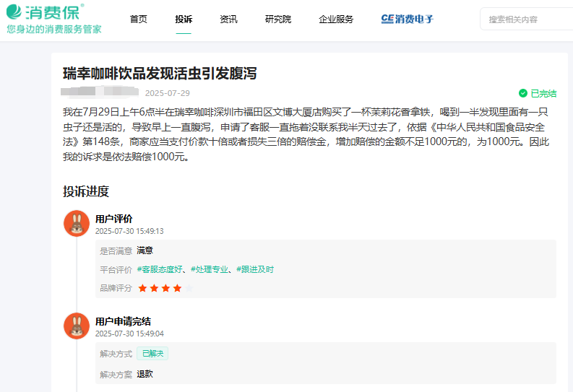Click timestamp 2025-07-30 15:49:04
This screenshot has height=392, width=573.
coord(129,334)
